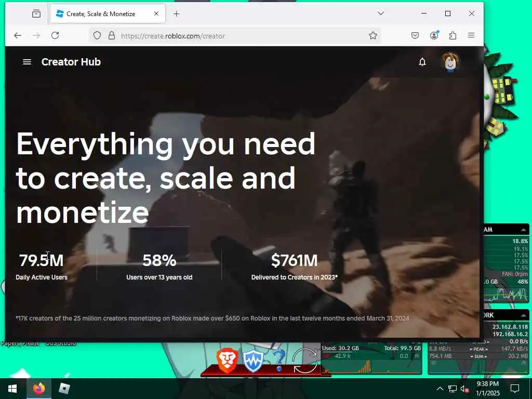Select the Create, Scale & Monetize tab

(108, 14)
